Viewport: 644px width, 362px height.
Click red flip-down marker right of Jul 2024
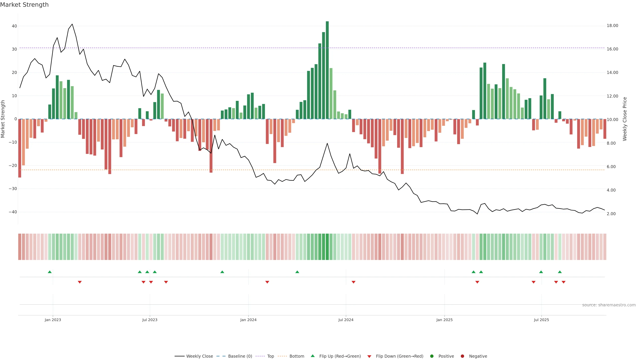click(354, 282)
